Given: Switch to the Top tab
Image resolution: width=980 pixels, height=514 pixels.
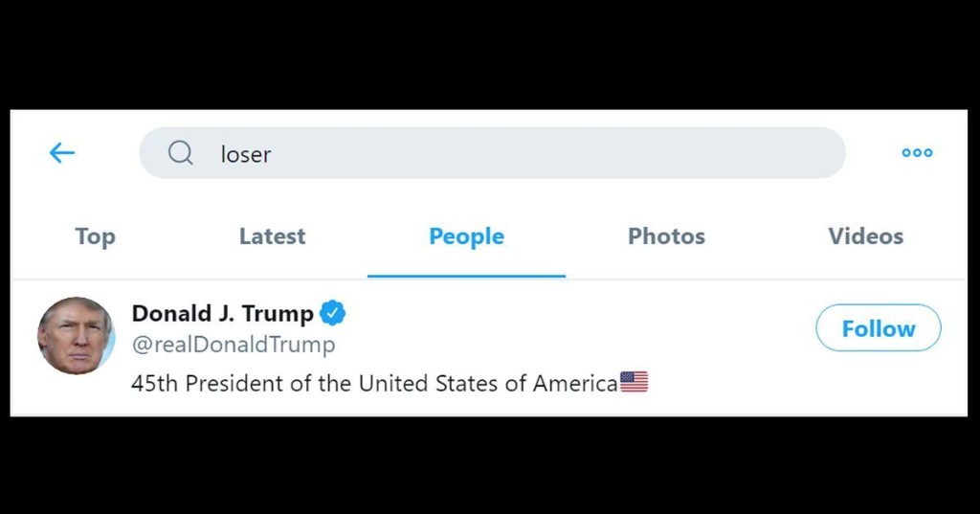Looking at the screenshot, I should (95, 236).
